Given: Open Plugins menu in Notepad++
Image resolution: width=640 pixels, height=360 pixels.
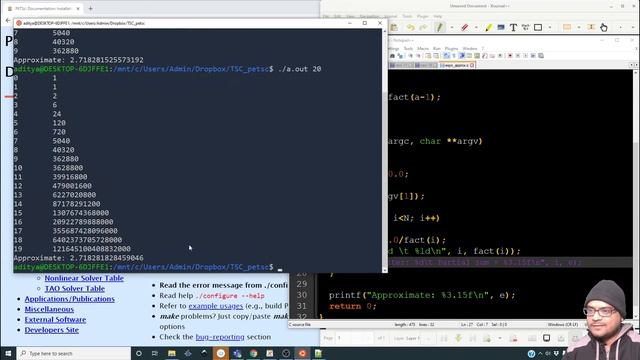Looking at the screenshot, I should pos(451,49).
